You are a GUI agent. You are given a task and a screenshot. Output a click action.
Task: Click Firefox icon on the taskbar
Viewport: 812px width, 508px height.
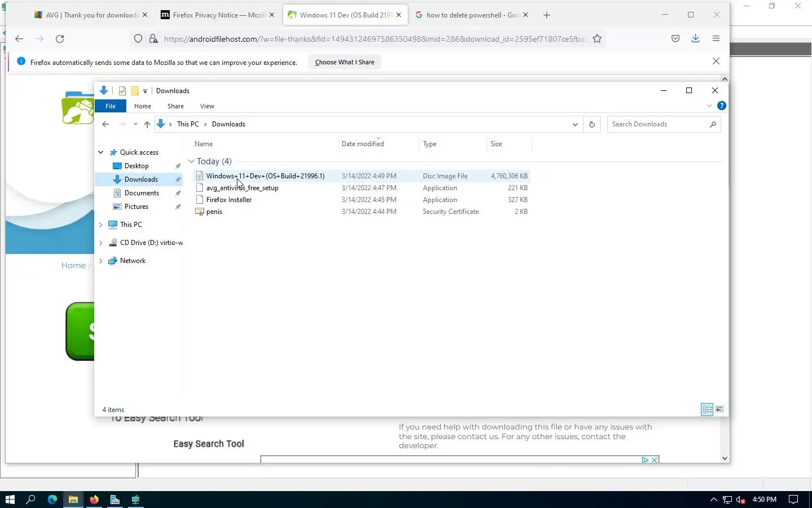tap(94, 500)
